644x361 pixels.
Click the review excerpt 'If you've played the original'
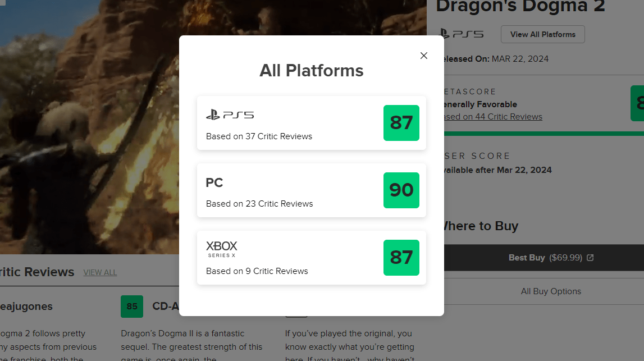pyautogui.click(x=348, y=333)
